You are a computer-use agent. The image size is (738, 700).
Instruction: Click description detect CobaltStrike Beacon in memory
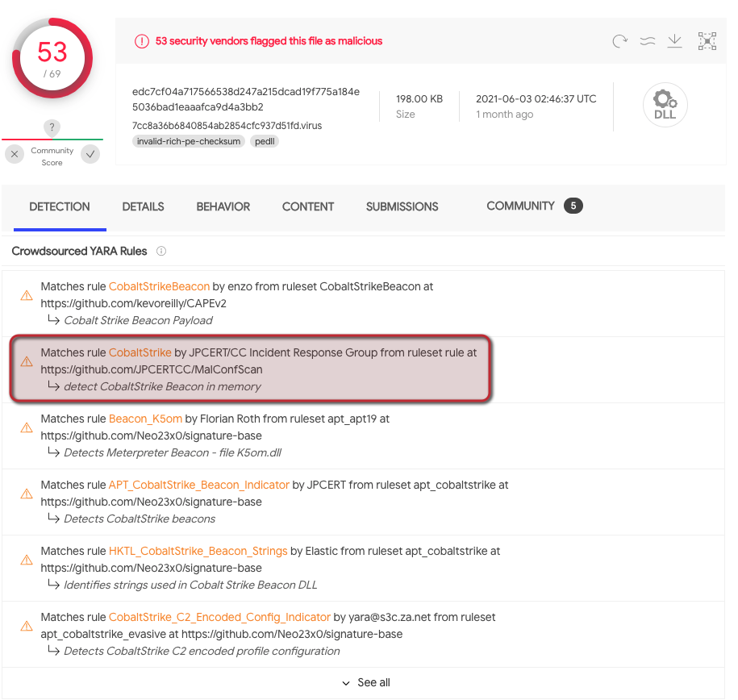coord(162,386)
